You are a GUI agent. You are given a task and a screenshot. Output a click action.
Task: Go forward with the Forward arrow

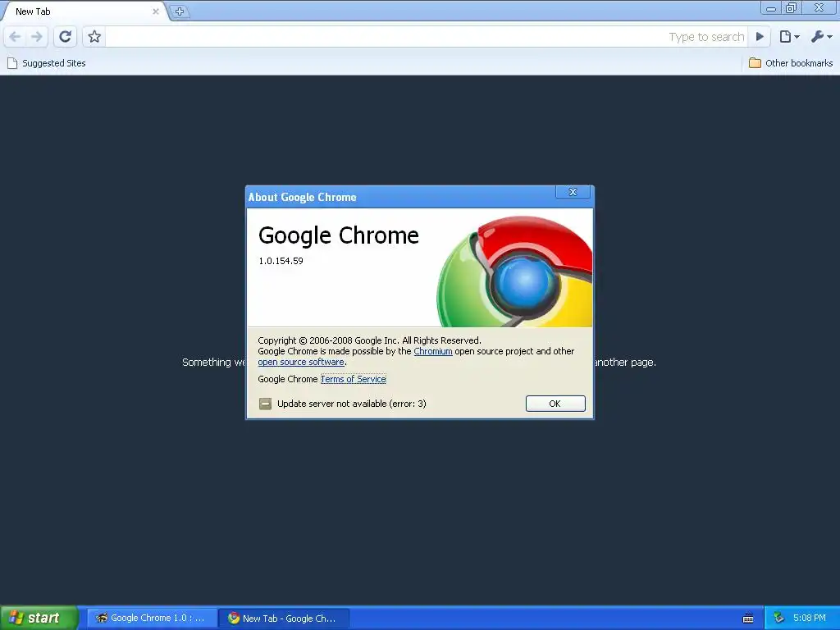click(36, 36)
